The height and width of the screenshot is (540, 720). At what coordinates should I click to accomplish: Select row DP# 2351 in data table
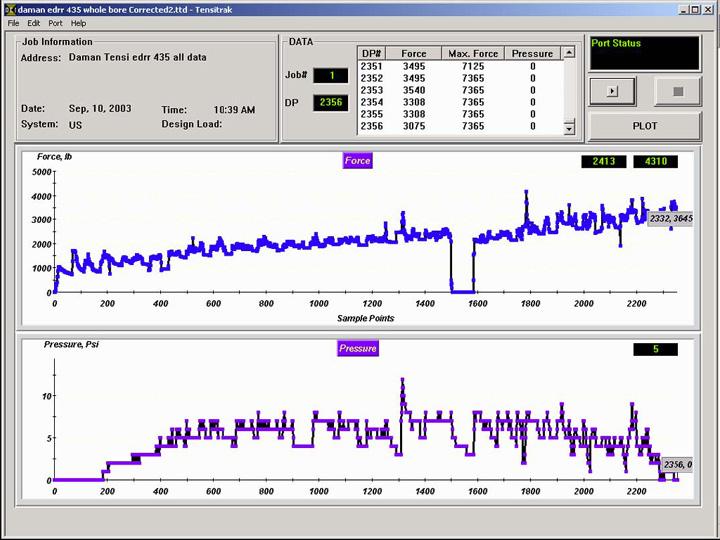pyautogui.click(x=372, y=66)
